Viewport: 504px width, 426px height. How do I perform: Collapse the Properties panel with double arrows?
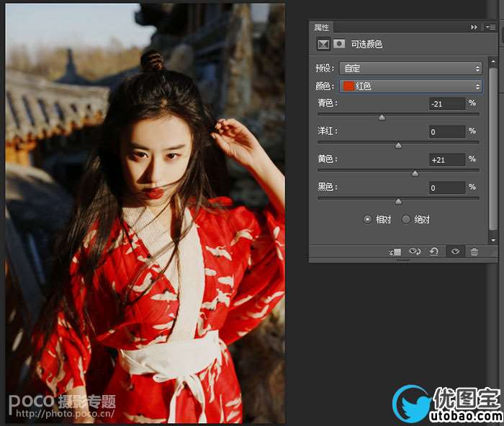pyautogui.click(x=474, y=27)
